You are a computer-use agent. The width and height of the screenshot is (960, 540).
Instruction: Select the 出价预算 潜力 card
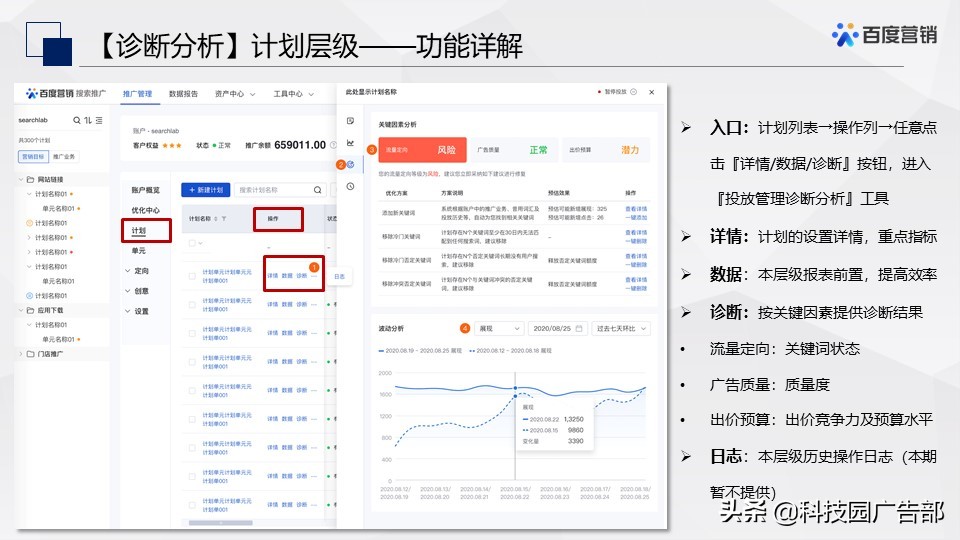click(605, 150)
